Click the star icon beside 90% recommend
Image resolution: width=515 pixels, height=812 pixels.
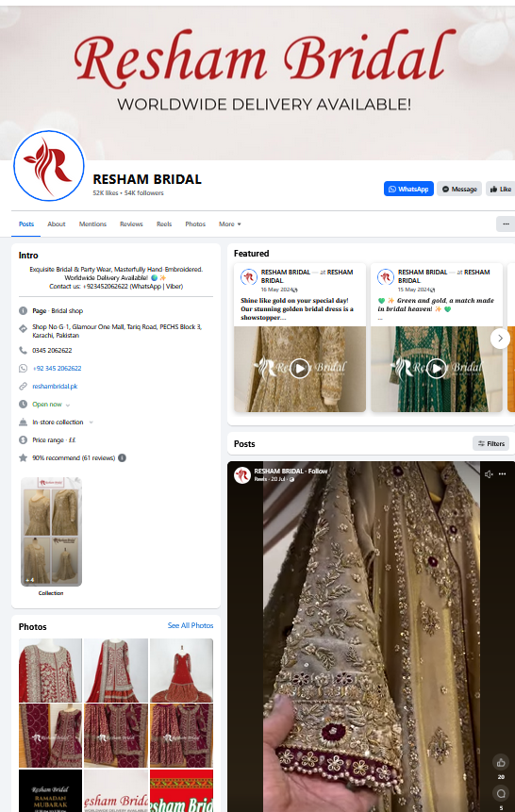23,457
